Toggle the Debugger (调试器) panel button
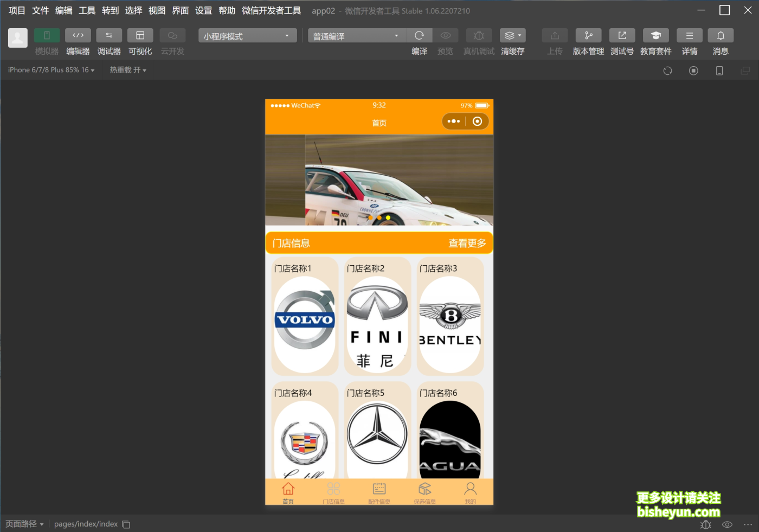This screenshot has width=759, height=532. point(109,35)
